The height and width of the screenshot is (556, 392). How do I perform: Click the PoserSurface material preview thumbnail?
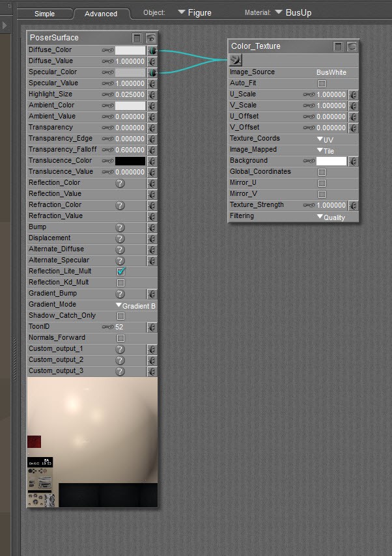point(92,442)
